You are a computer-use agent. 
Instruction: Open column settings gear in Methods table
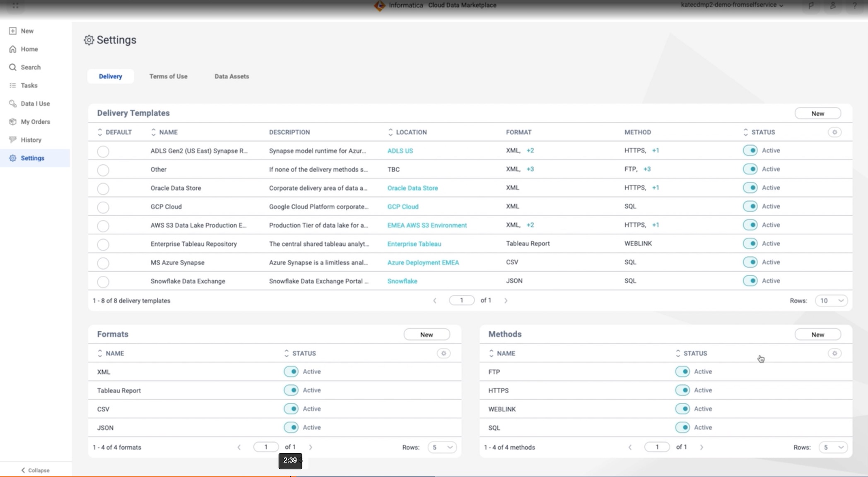834,354
